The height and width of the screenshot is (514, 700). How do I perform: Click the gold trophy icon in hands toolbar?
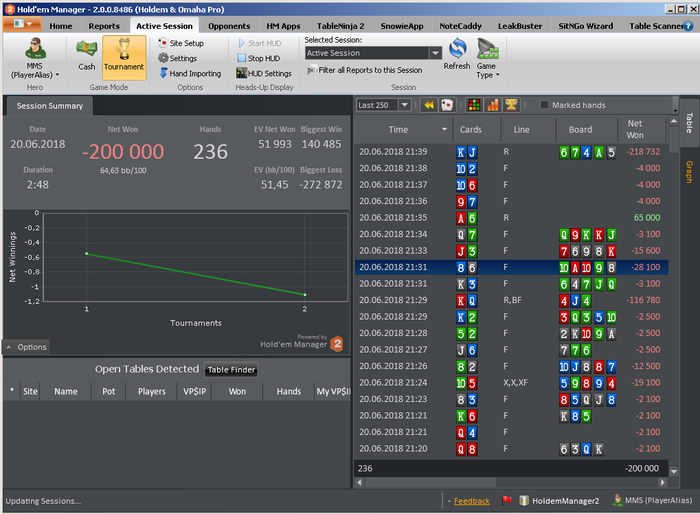(511, 105)
